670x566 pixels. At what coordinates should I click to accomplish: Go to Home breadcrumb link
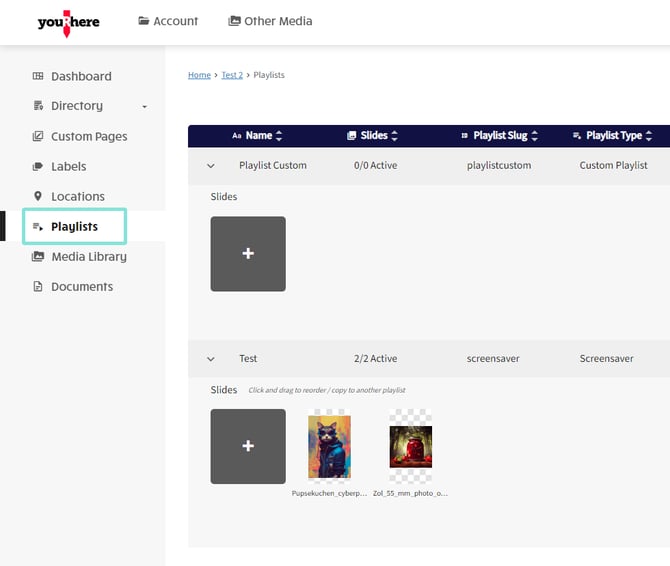(199, 75)
